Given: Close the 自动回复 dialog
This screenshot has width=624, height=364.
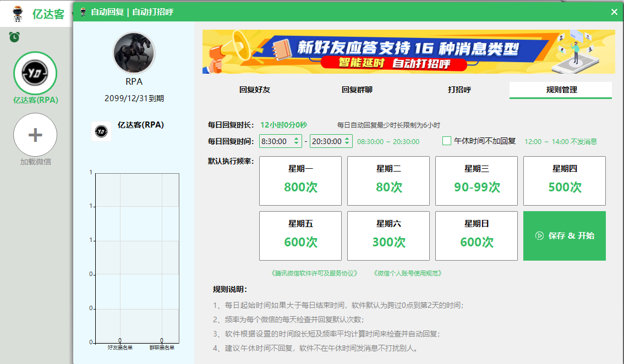Looking at the screenshot, I should coord(614,12).
